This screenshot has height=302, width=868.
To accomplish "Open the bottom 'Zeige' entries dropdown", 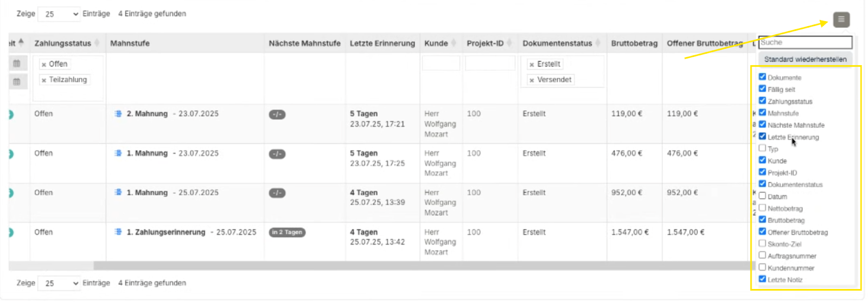I will pyautogui.click(x=59, y=283).
